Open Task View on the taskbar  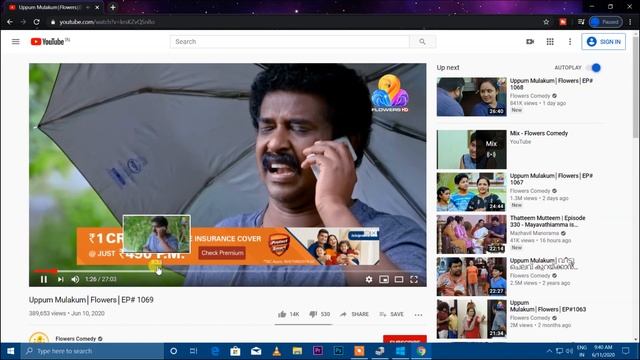click(193, 351)
